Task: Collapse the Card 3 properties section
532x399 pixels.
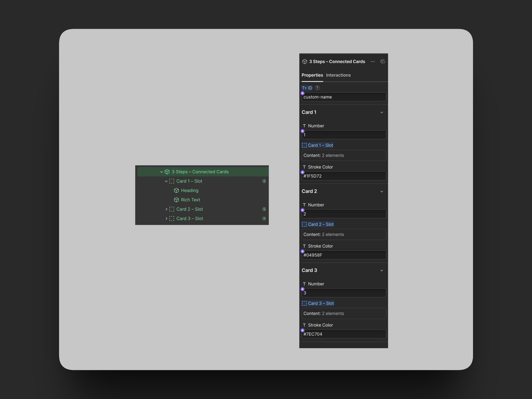Action: click(382, 270)
